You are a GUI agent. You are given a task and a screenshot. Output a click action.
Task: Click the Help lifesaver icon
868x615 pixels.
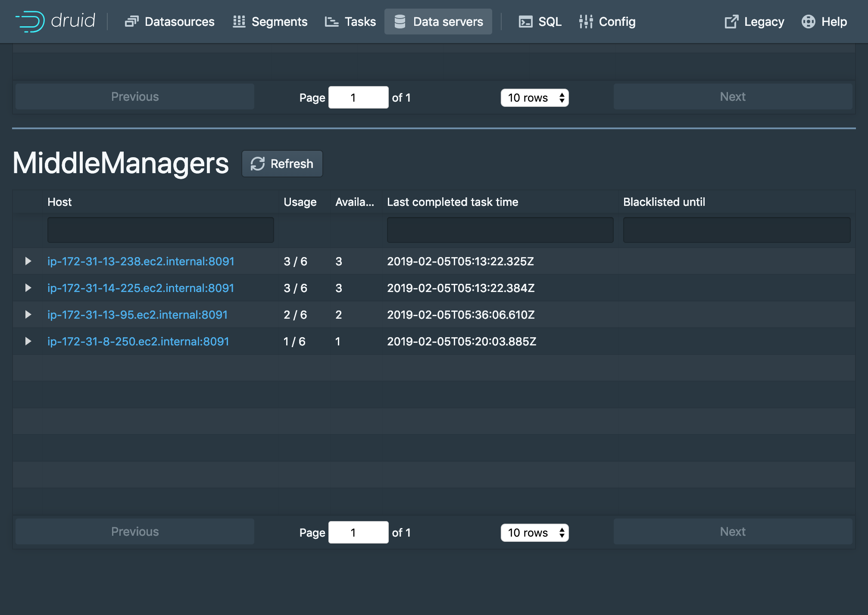(x=808, y=22)
